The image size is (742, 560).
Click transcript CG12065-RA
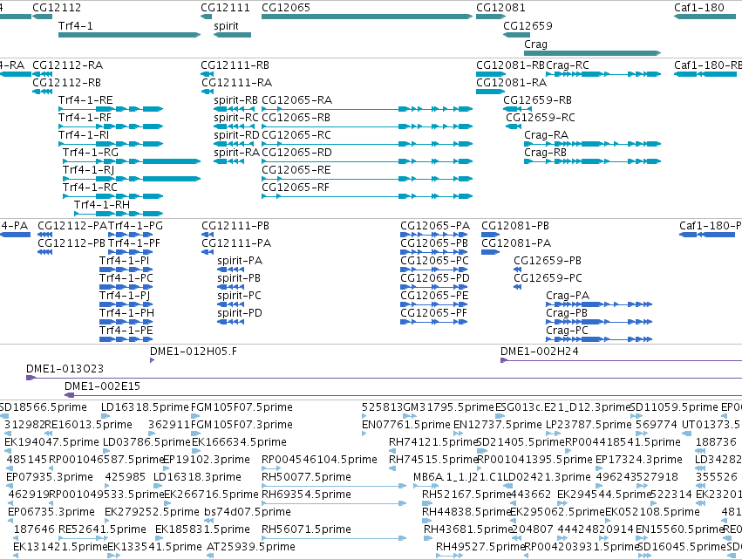(x=367, y=109)
